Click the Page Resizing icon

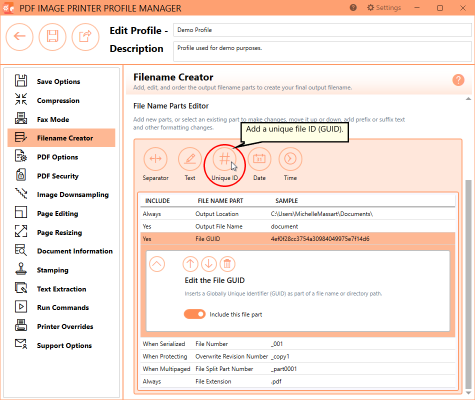click(x=21, y=231)
